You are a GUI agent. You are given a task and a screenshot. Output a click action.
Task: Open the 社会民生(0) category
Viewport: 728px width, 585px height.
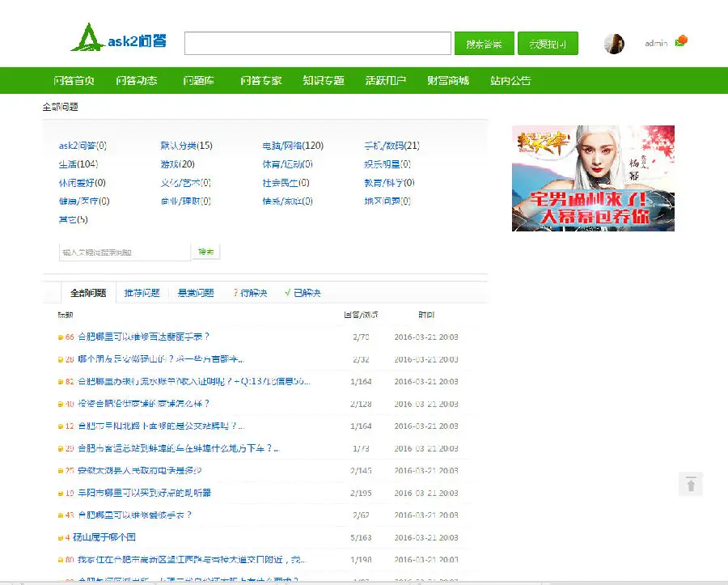pyautogui.click(x=286, y=183)
